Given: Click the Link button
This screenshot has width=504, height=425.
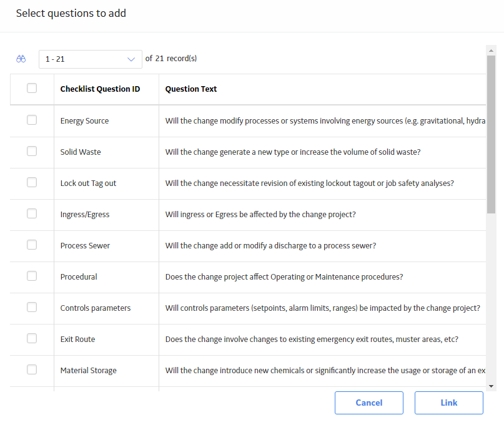Looking at the screenshot, I should pos(448,403).
